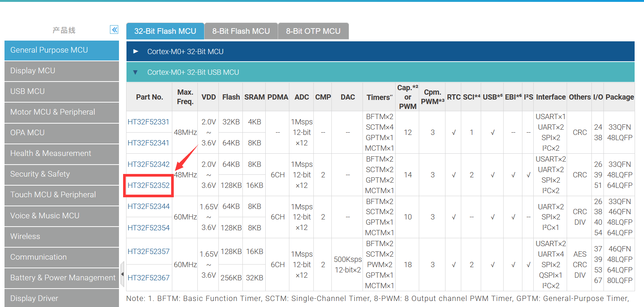Screen dimensions: 644x307
Task: Select the 32-Bit Flash MCU tab
Action: [165, 31]
